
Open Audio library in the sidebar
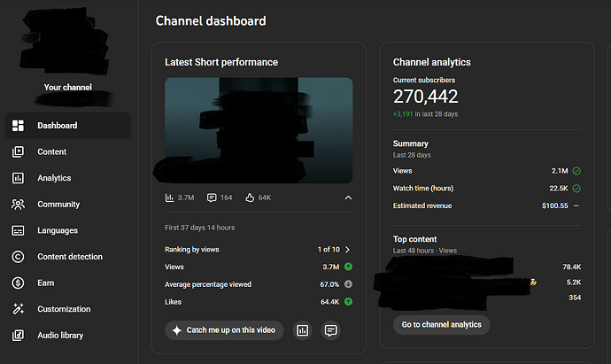68,335
